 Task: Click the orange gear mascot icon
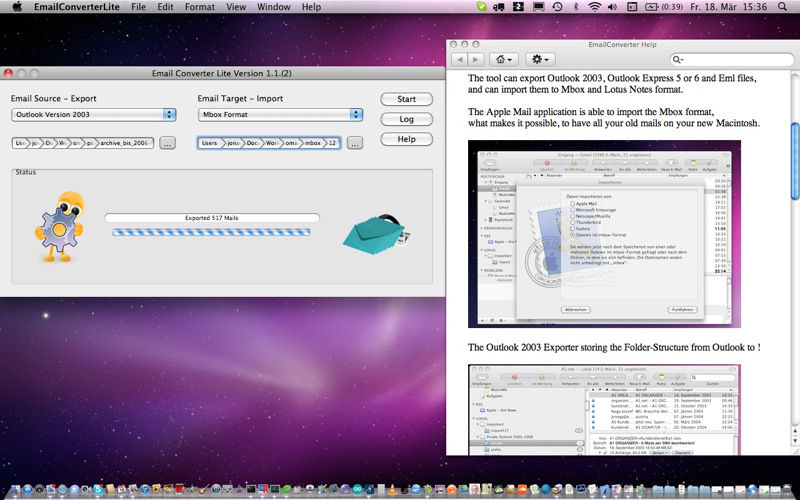[x=60, y=226]
